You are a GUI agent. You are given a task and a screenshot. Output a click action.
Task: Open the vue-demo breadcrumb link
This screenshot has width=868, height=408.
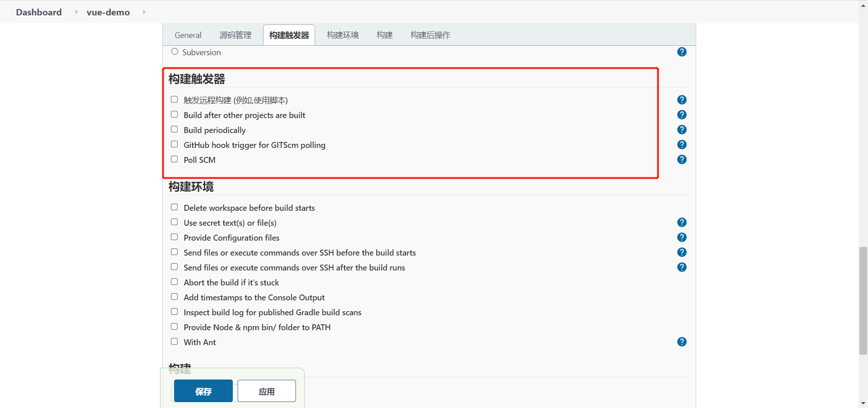point(108,12)
